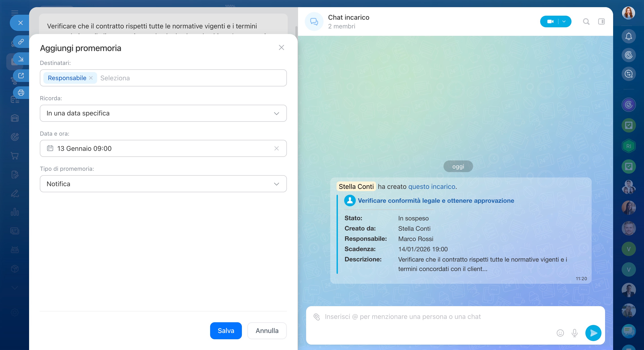The height and width of the screenshot is (350, 644).
Task: Search in the task chat
Action: [586, 21]
